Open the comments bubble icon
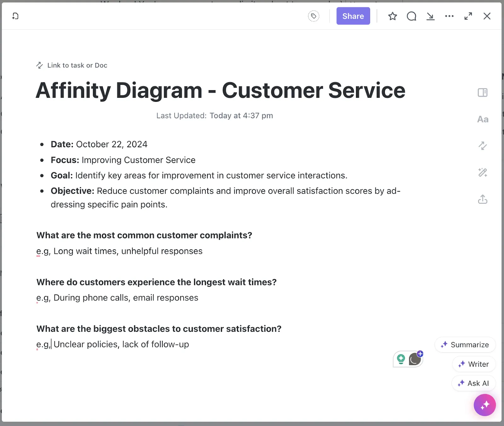This screenshot has width=504, height=426. click(x=411, y=16)
